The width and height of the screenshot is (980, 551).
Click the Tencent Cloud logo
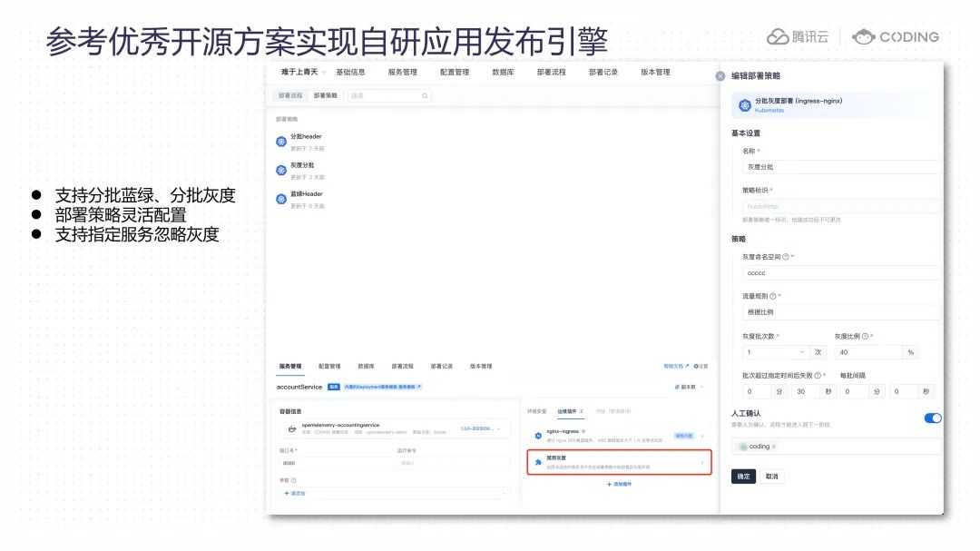click(798, 37)
